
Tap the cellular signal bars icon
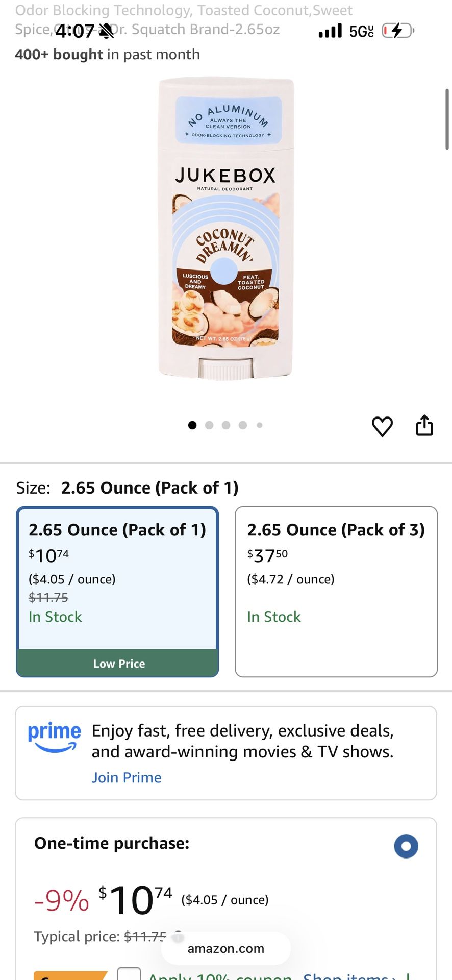tap(330, 31)
